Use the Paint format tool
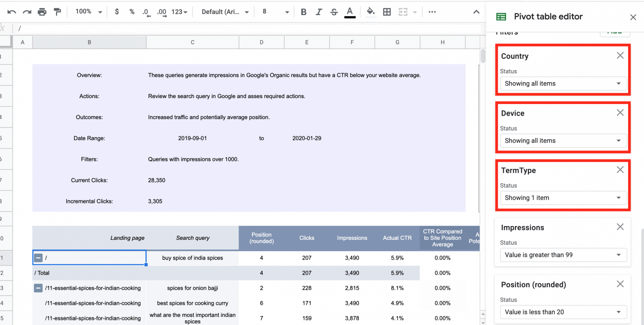This screenshot has width=644, height=325. (x=58, y=11)
